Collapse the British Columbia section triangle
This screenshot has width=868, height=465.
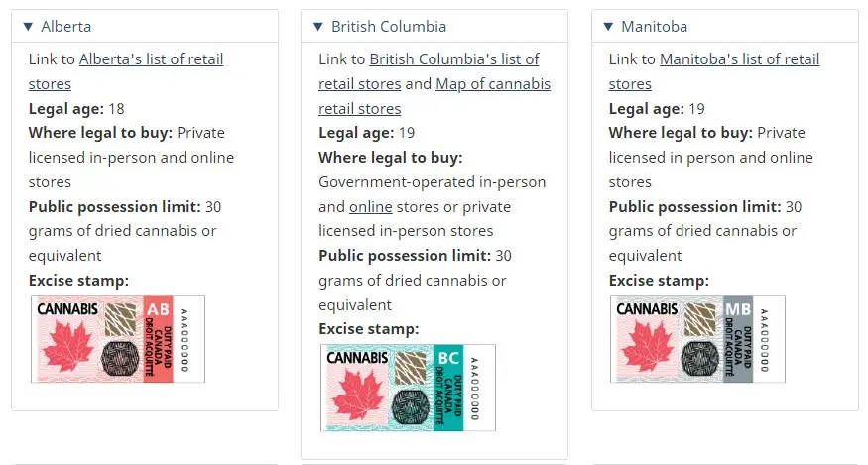(317, 27)
